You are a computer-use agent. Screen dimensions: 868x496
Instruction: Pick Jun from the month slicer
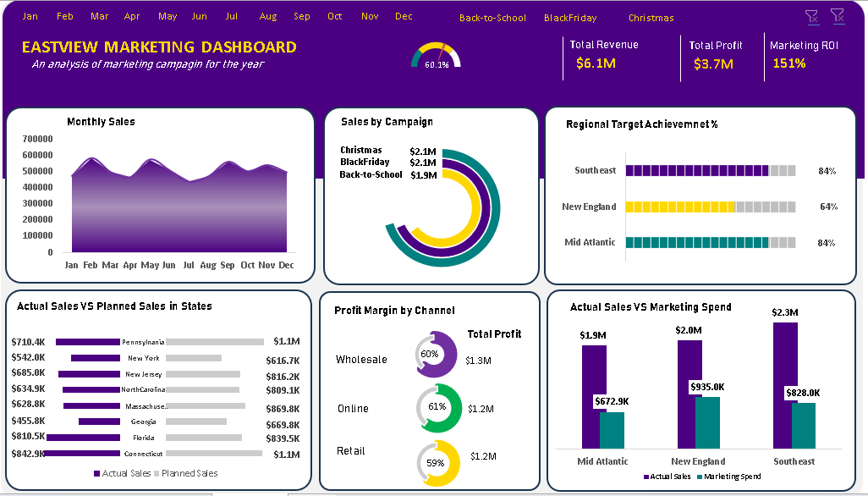tap(199, 16)
